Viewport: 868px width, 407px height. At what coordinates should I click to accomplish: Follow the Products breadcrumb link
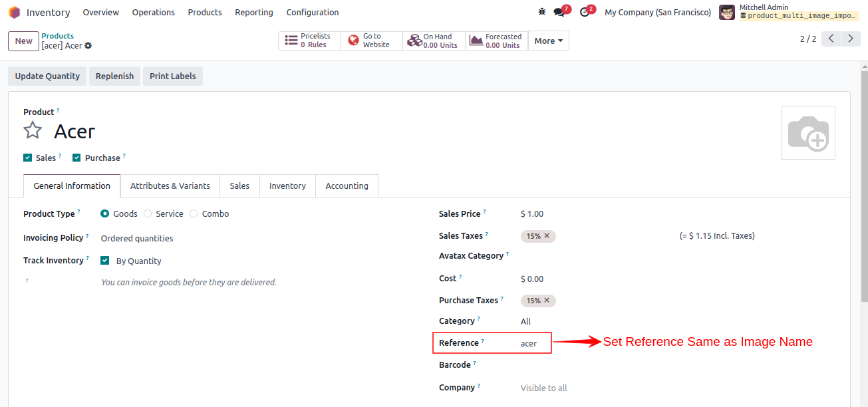tap(58, 36)
